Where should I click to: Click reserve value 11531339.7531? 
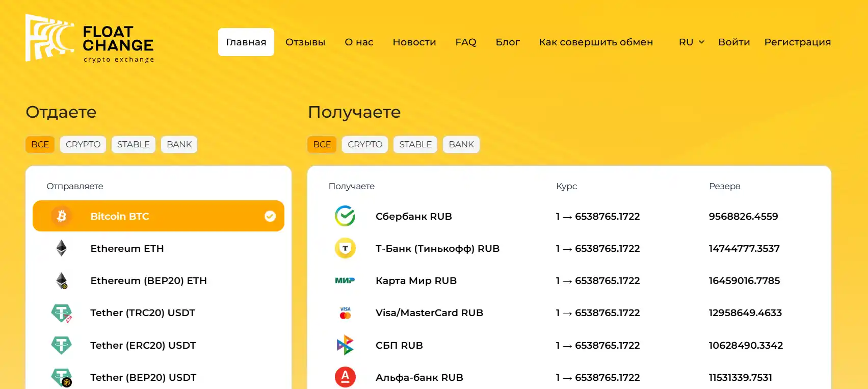[740, 377]
